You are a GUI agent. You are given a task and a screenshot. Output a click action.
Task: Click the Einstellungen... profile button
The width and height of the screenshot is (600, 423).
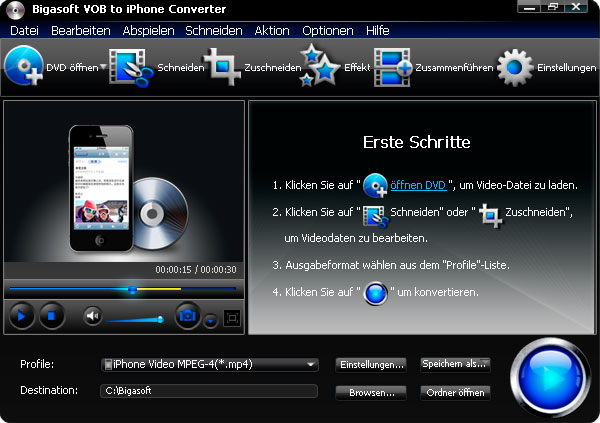tap(371, 364)
